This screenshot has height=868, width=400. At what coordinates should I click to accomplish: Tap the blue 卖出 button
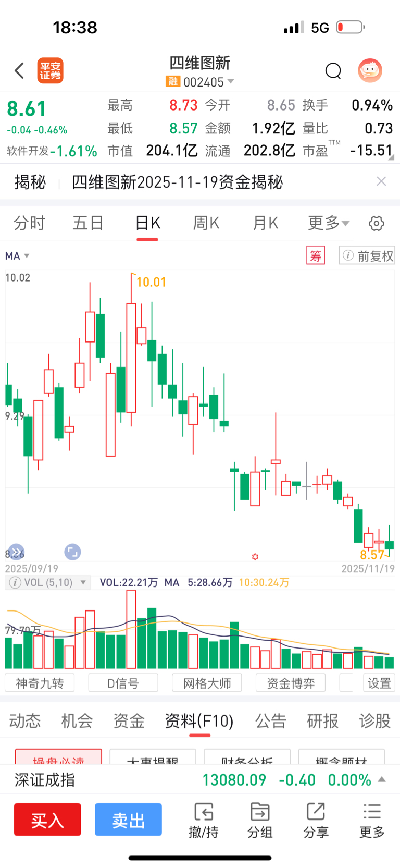coord(128,820)
